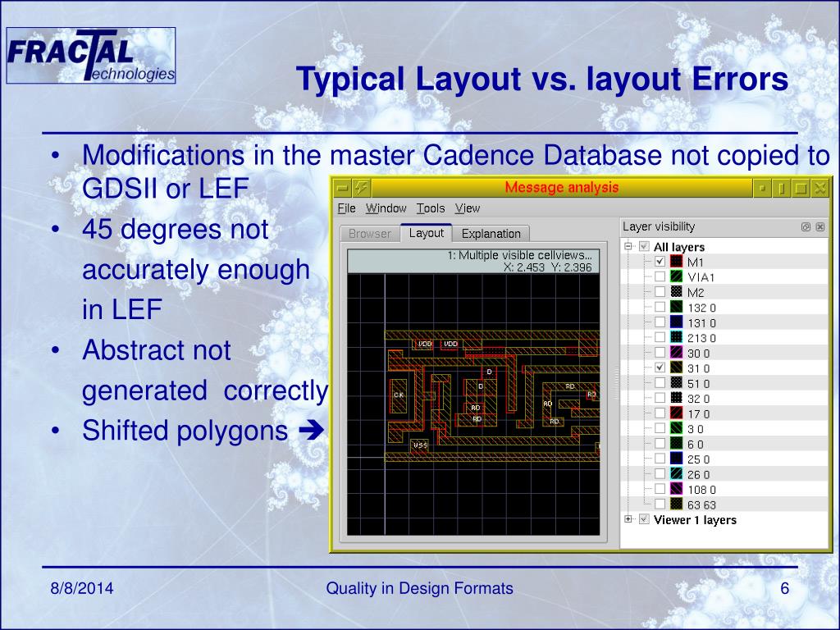
Task: Switch to the Layout tab
Action: [426, 233]
